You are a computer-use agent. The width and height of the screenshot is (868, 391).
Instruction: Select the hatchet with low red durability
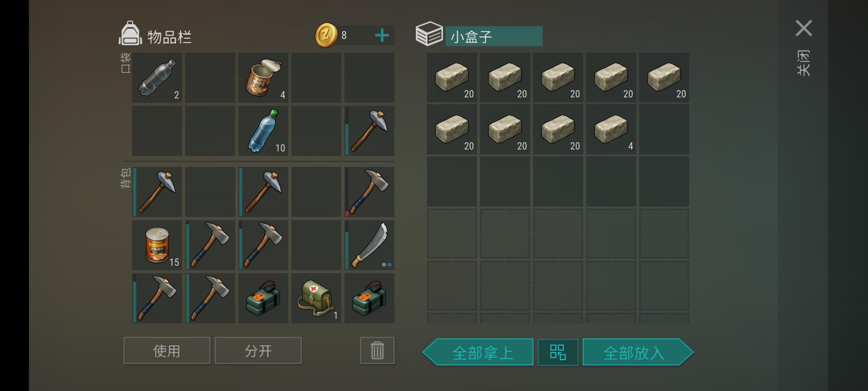coord(369,192)
